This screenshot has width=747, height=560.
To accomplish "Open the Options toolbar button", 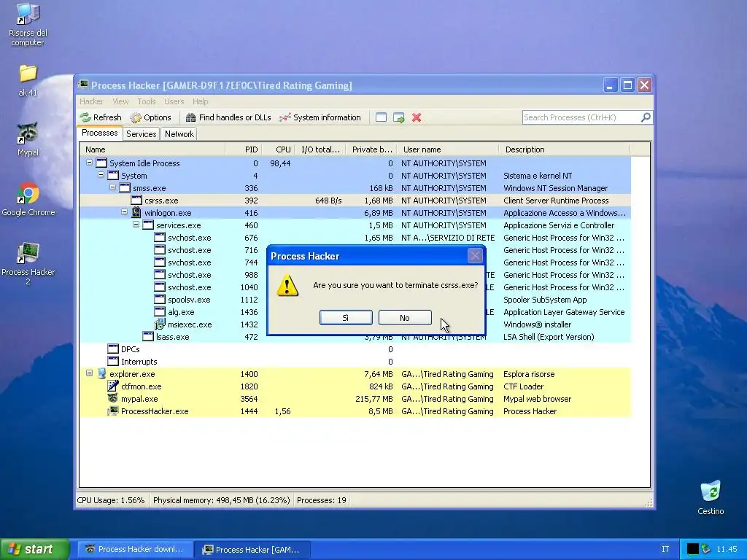I will tap(150, 117).
